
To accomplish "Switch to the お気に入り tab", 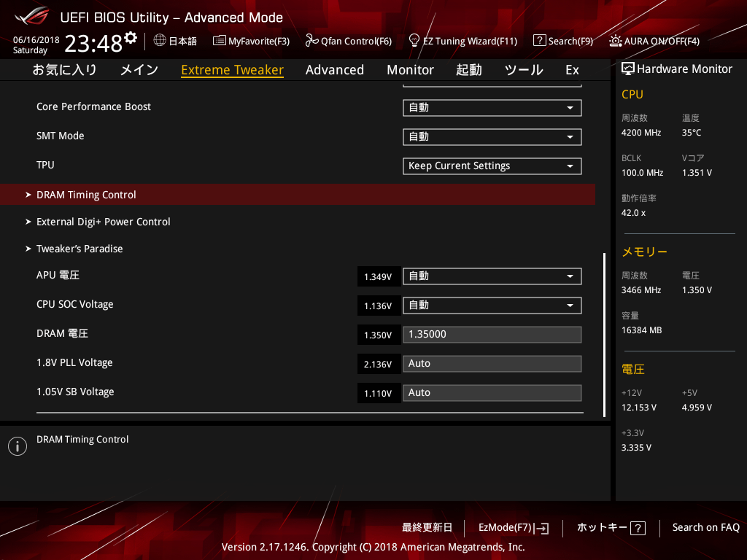I will (x=65, y=70).
